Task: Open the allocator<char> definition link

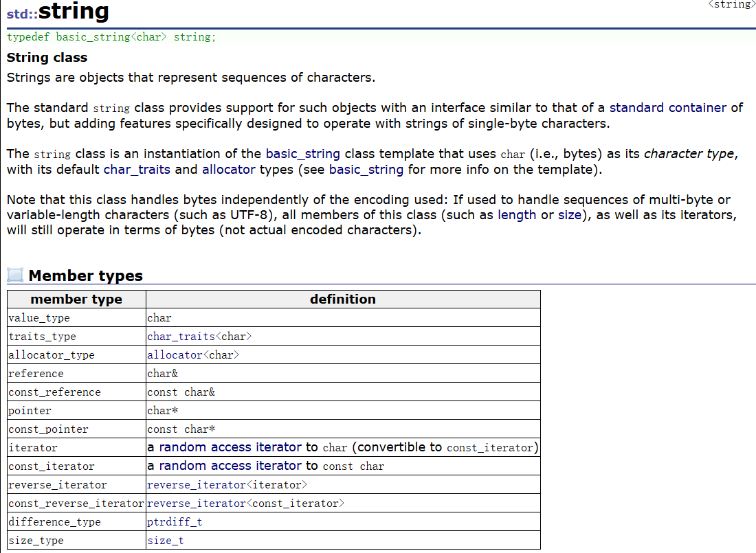Action: point(193,355)
